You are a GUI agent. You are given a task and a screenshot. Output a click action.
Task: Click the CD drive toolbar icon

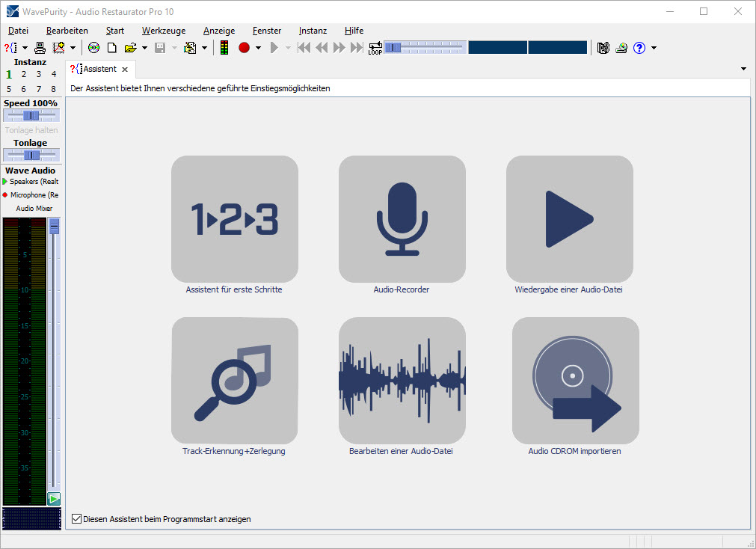(621, 48)
